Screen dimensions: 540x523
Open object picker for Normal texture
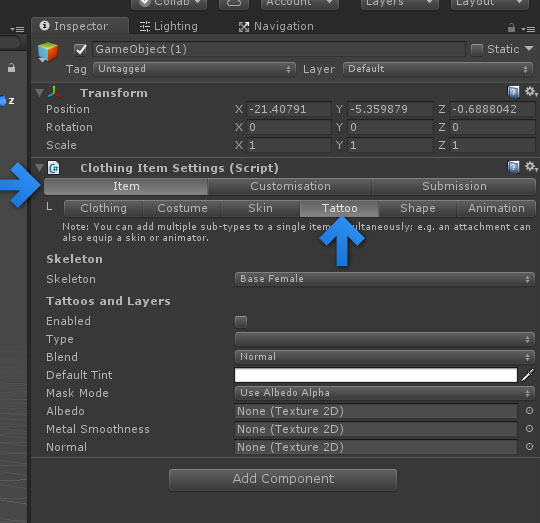click(529, 447)
